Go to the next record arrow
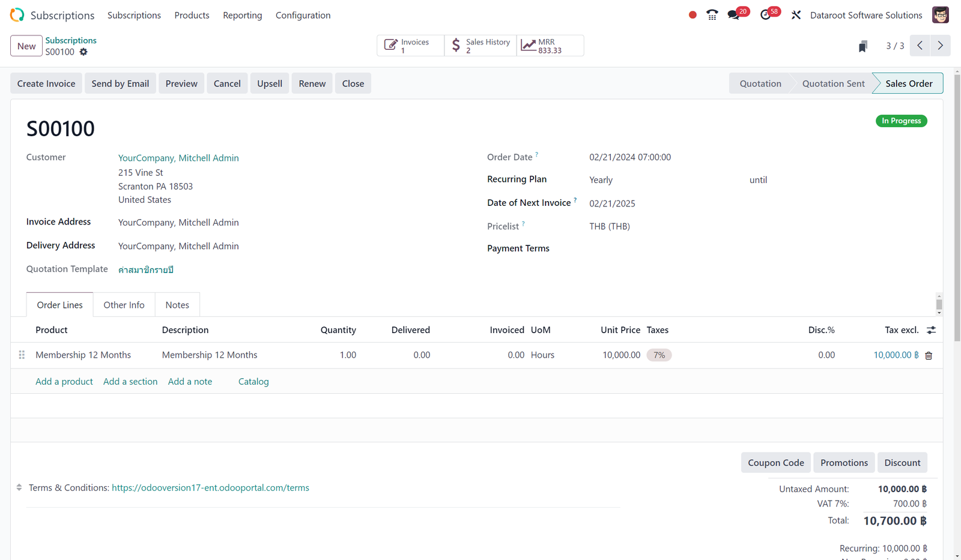Viewport: 961px width, 560px height. click(940, 46)
